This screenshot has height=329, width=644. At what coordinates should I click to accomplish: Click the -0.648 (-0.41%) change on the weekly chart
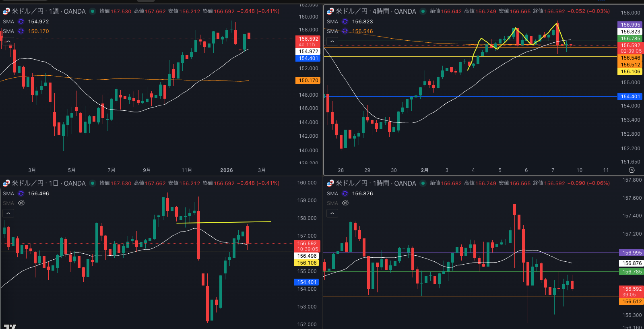pyautogui.click(x=258, y=11)
